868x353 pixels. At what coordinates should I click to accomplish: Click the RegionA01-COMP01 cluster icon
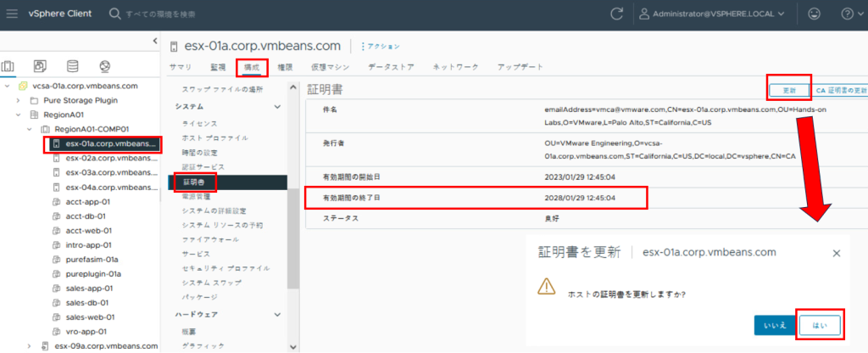pos(45,129)
